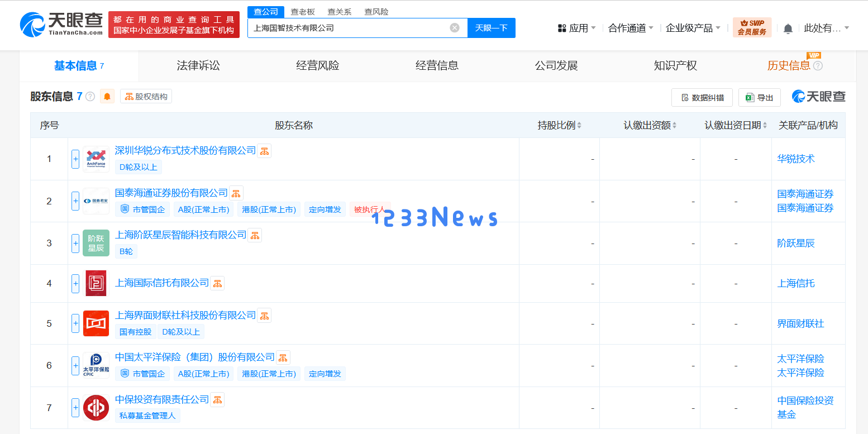Open equity structure icon for 上海界面财联社科技
Viewport: 868px width, 434px height.
(264, 315)
